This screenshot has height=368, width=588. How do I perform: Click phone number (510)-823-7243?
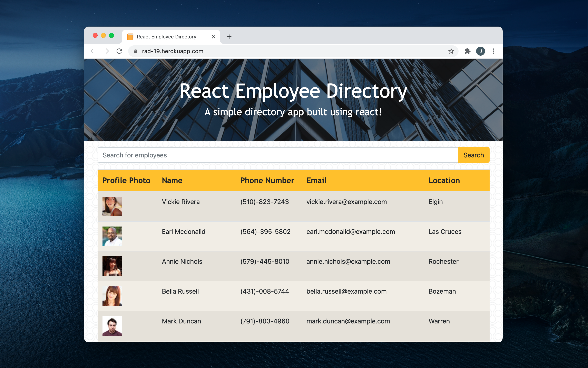coord(265,202)
